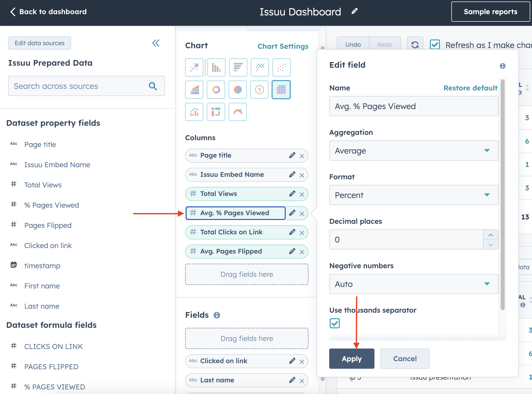The width and height of the screenshot is (532, 394).
Task: Click the refresh chart icon
Action: pyautogui.click(x=415, y=45)
